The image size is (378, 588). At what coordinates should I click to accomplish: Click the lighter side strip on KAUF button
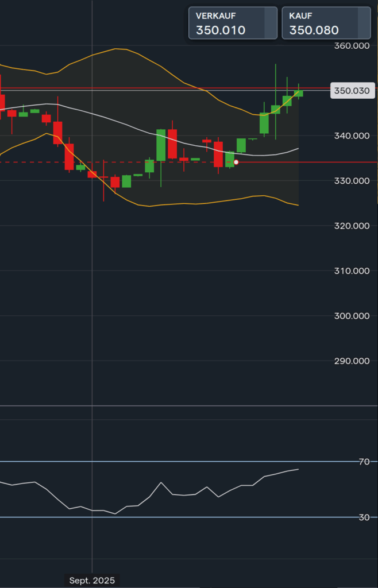coord(364,23)
